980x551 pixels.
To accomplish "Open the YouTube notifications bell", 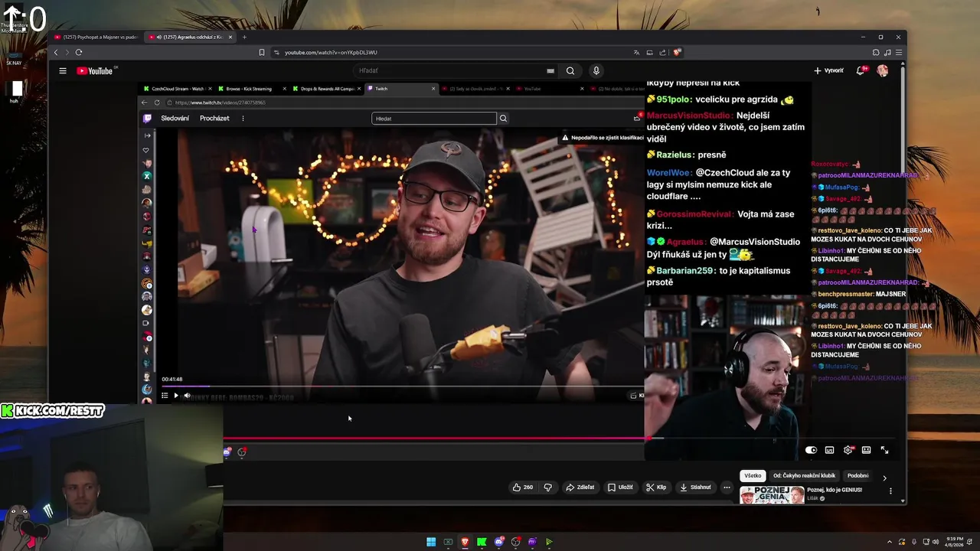I will (861, 70).
